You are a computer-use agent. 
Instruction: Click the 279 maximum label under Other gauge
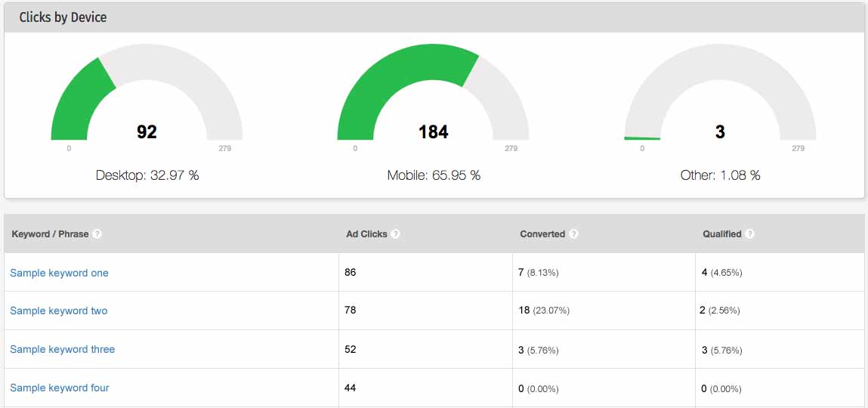pos(798,148)
